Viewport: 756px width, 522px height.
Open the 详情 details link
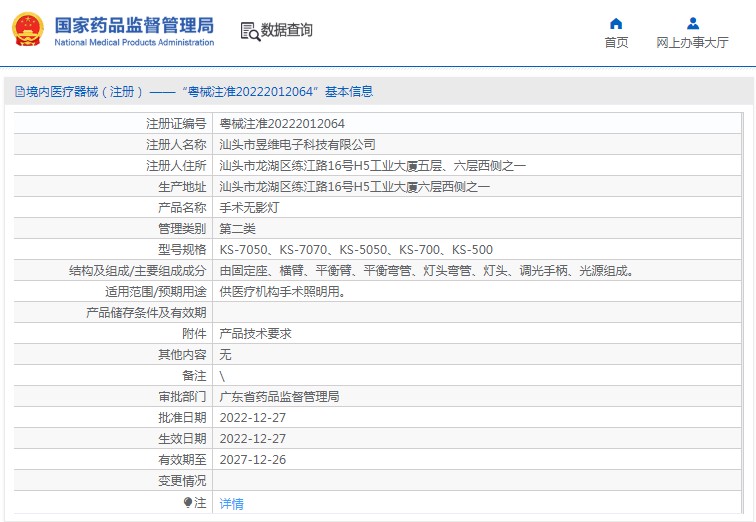point(231,504)
